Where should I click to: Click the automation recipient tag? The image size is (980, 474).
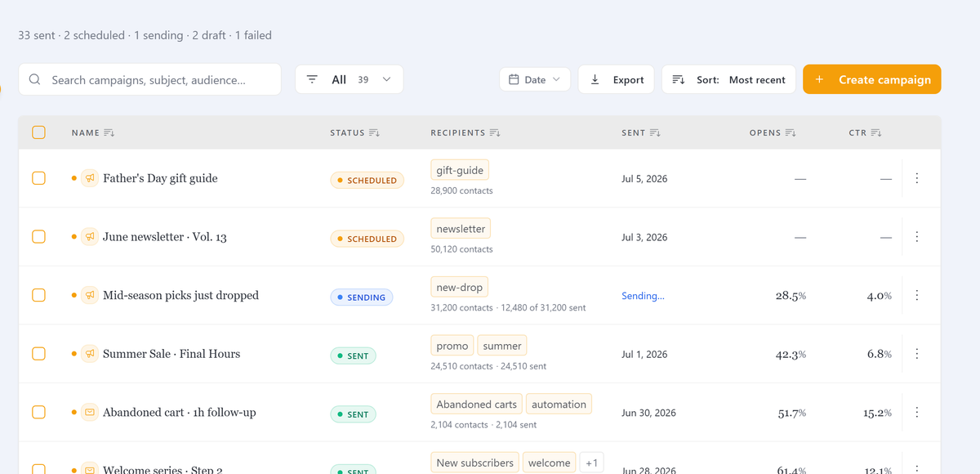click(x=559, y=404)
